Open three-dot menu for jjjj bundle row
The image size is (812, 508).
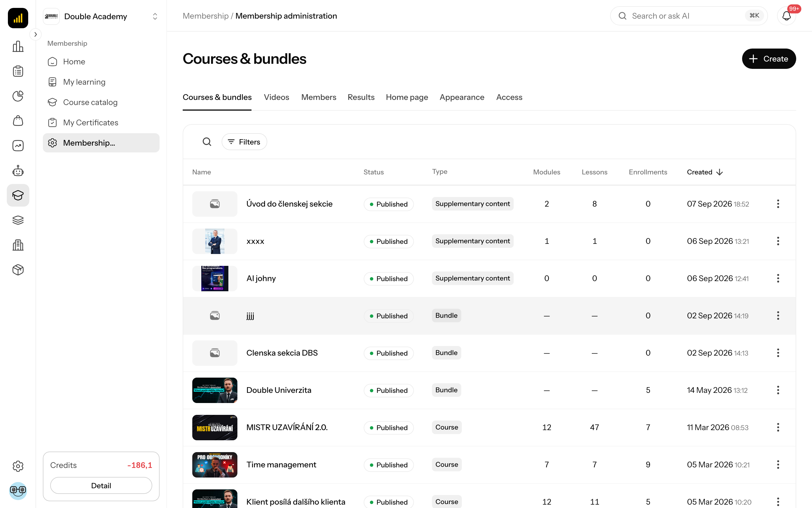[778, 316]
